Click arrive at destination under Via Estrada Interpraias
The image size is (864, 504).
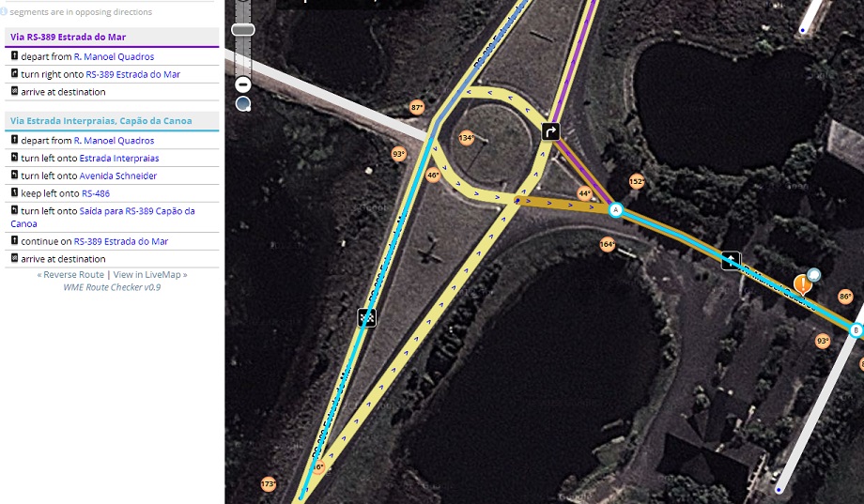click(x=63, y=259)
